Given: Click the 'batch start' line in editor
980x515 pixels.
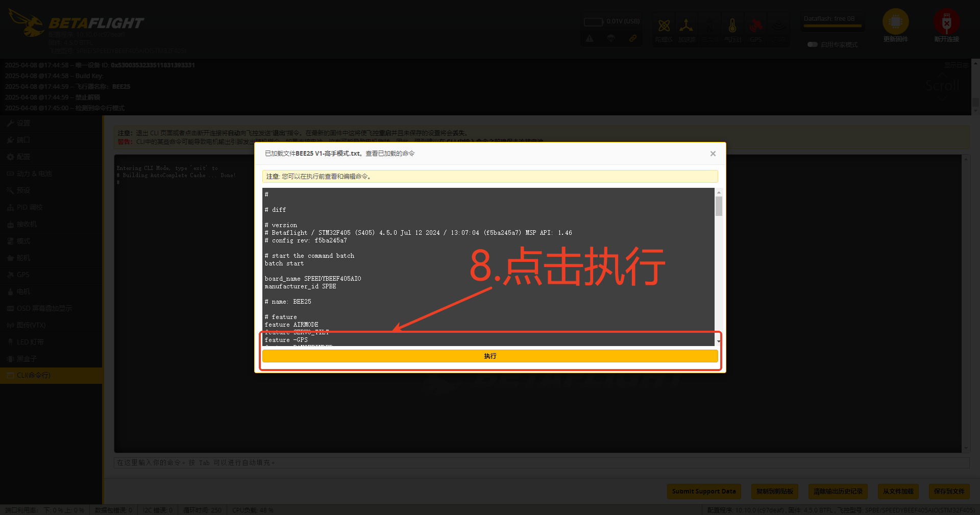Looking at the screenshot, I should click(x=284, y=263).
